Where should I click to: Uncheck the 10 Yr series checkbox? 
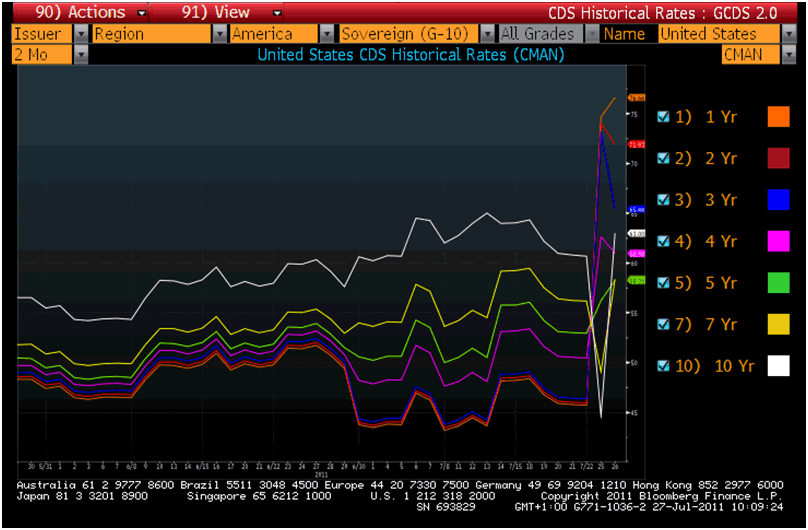[x=664, y=366]
